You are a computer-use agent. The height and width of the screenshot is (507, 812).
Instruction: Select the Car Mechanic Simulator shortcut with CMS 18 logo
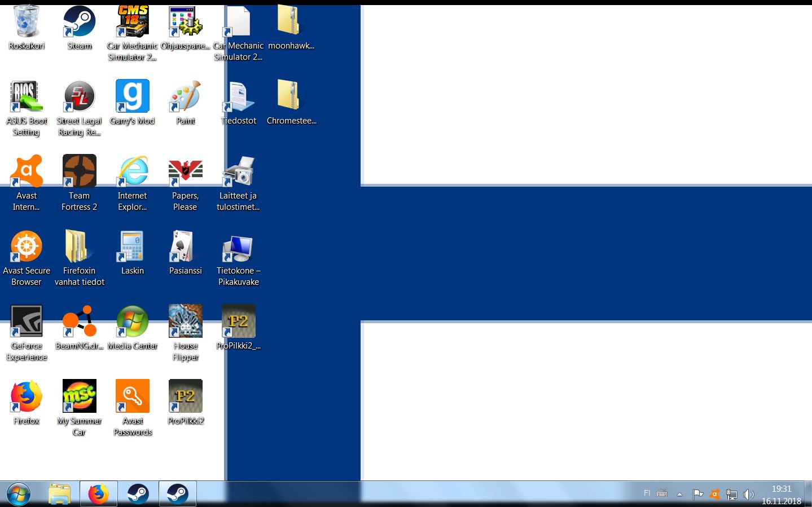[x=133, y=34]
